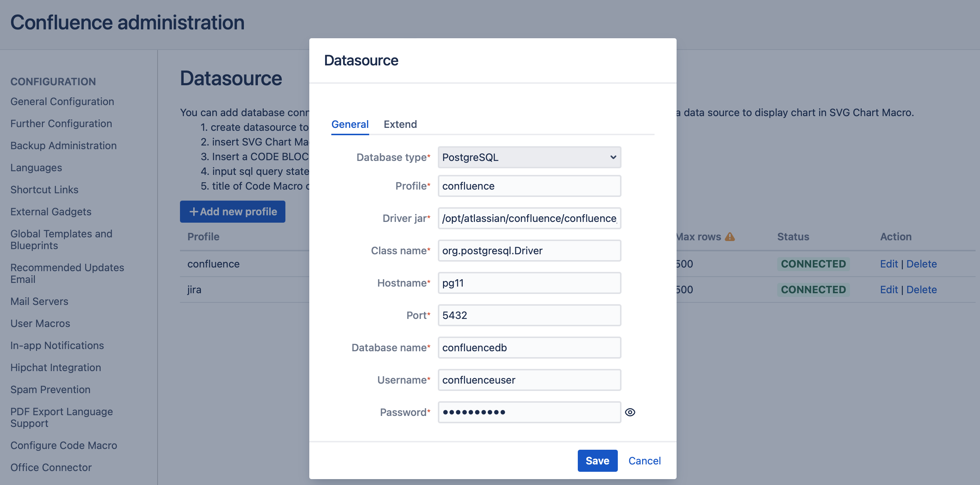Screen dimensions: 980x485
Task: Edit the confluence profile row
Action: click(888, 264)
